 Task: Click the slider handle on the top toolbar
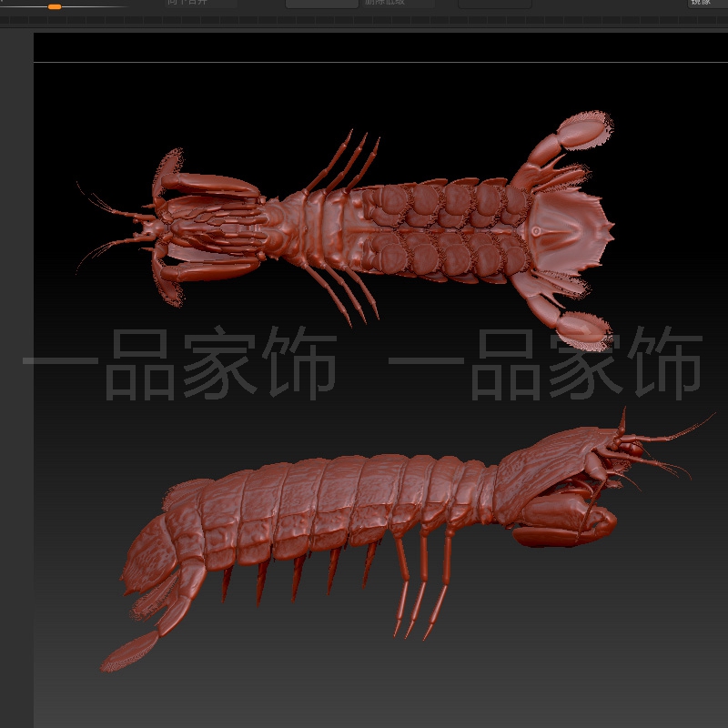coord(55,7)
